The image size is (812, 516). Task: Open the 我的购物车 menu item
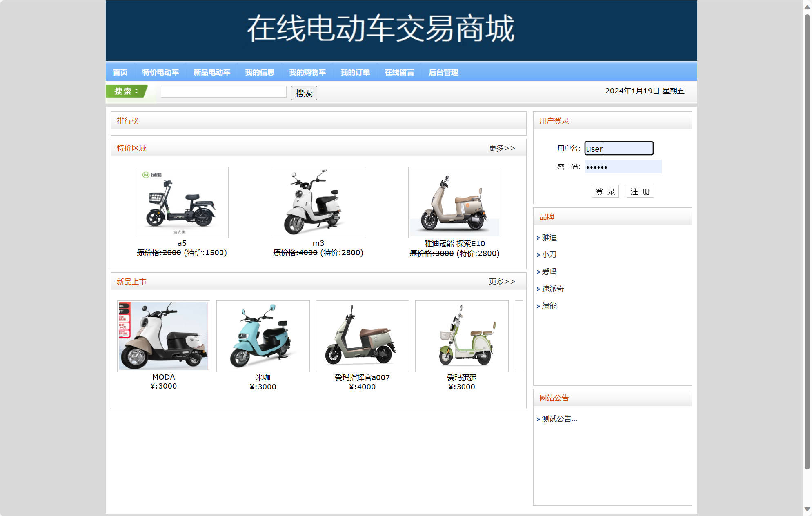point(307,72)
